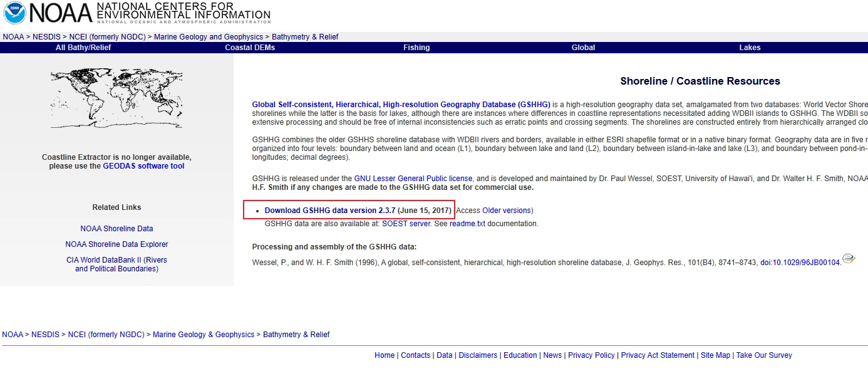Click the Related Links heading

point(116,207)
